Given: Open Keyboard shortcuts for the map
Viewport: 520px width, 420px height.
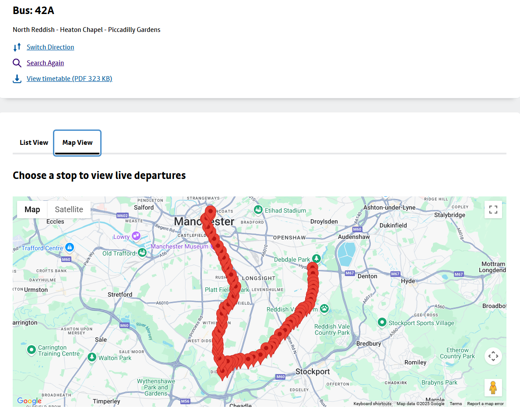Looking at the screenshot, I should (372, 404).
